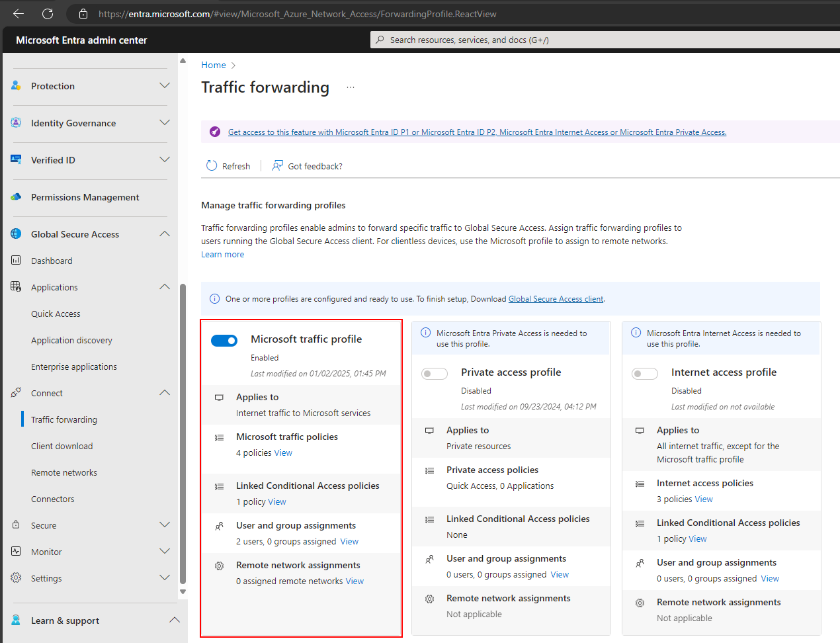Expand the Identity Governance chevron
The height and width of the screenshot is (643, 840).
pyautogui.click(x=165, y=122)
